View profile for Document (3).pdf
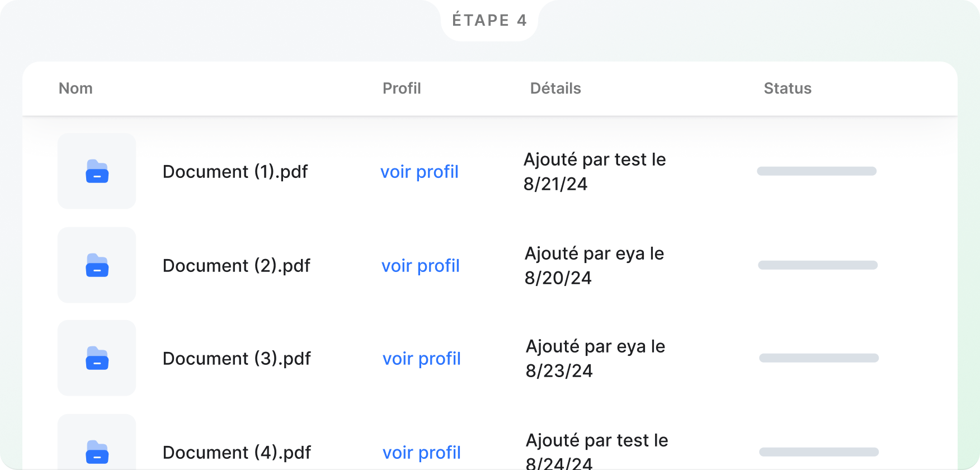Viewport: 980px width, 470px height. pos(422,359)
